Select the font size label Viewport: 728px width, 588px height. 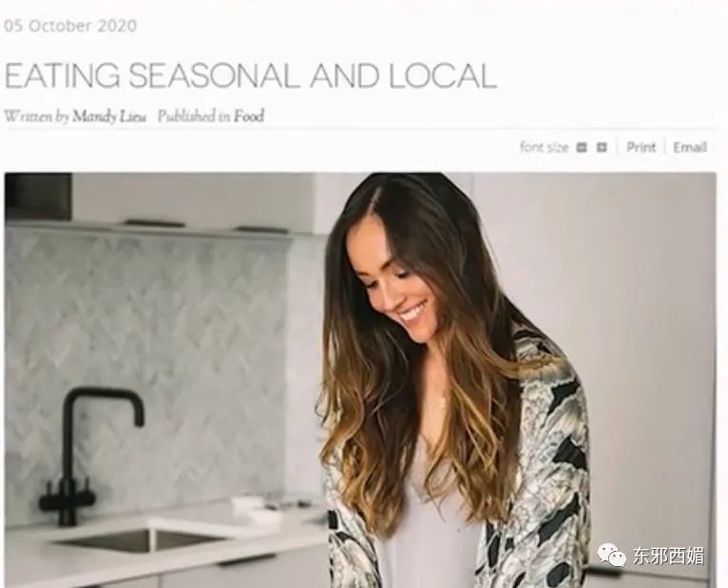tap(545, 147)
